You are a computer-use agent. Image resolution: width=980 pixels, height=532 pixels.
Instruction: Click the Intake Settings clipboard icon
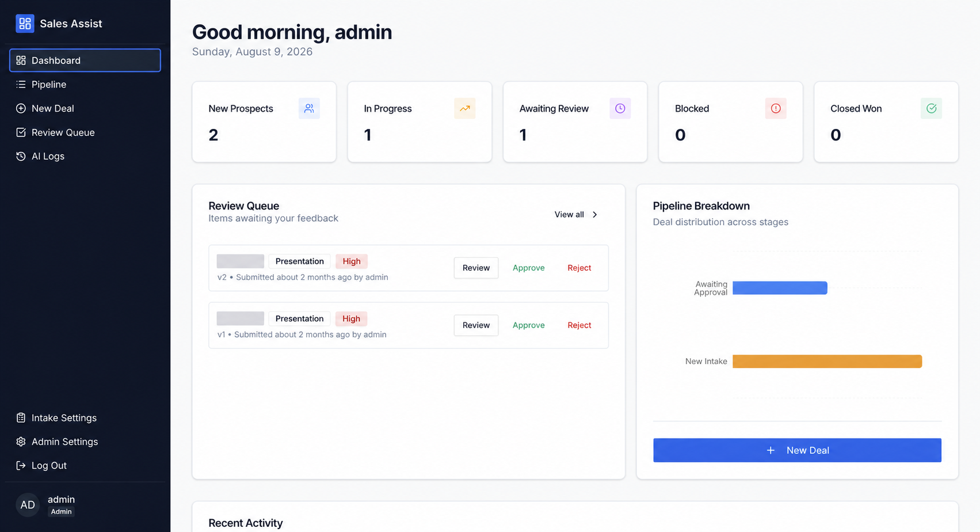(x=21, y=418)
